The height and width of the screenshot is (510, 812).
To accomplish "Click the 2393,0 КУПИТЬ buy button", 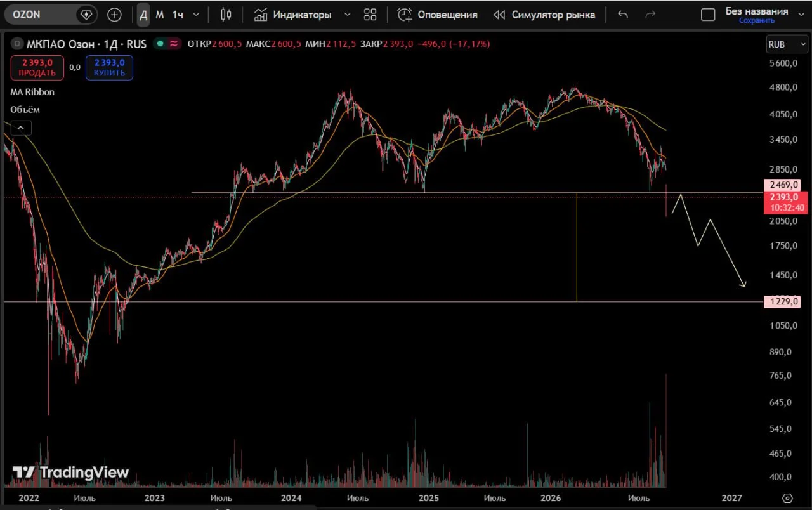I will click(109, 67).
